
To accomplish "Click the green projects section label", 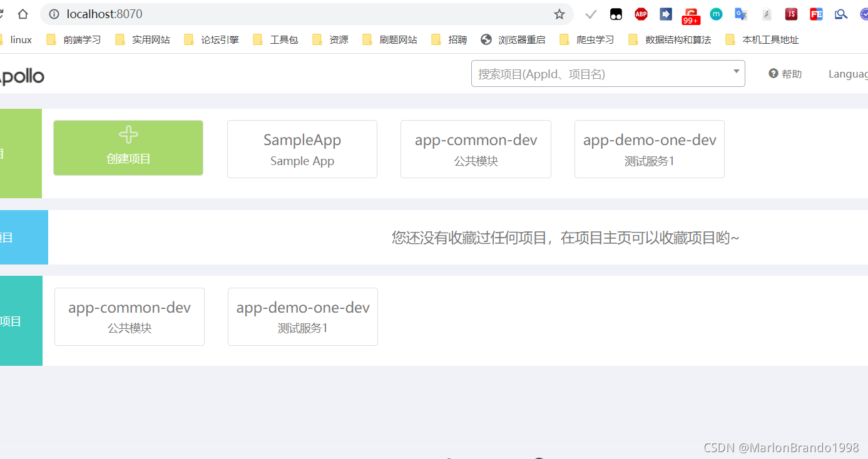I will (21, 153).
